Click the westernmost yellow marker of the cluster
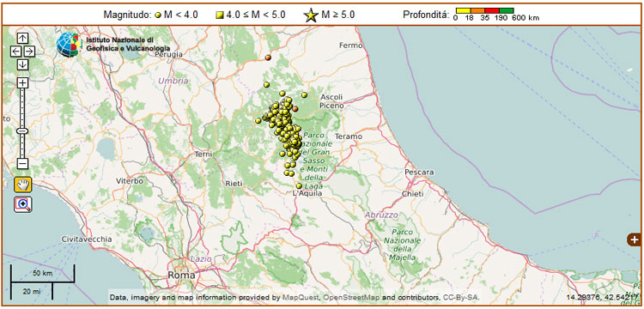644x309 pixels. coord(258,120)
